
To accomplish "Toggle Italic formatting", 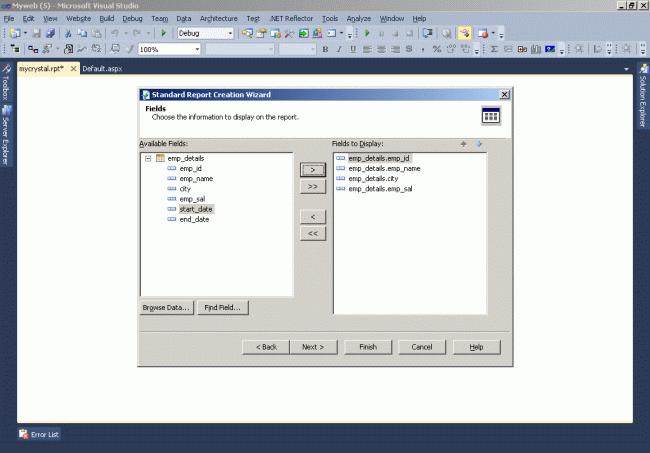I will click(x=339, y=49).
